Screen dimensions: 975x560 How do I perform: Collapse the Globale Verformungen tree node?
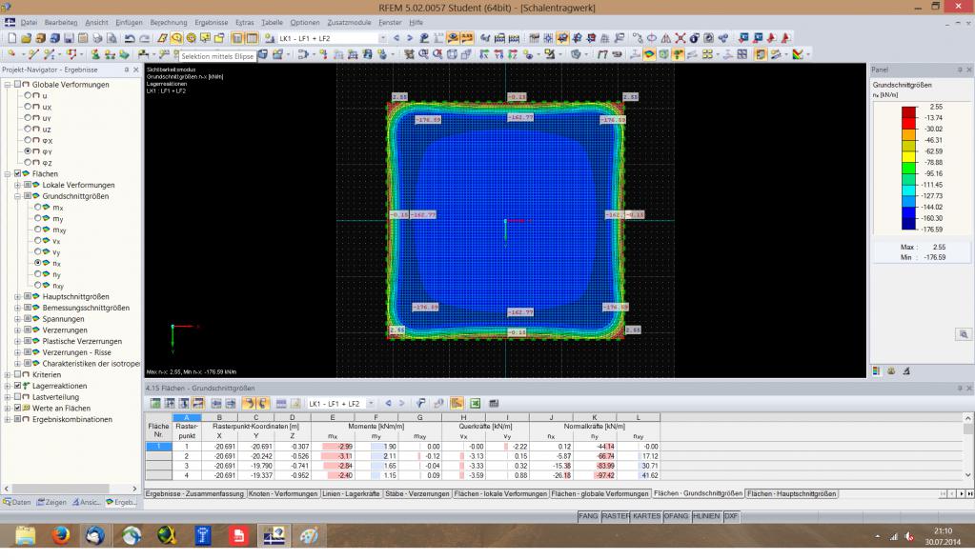point(8,85)
